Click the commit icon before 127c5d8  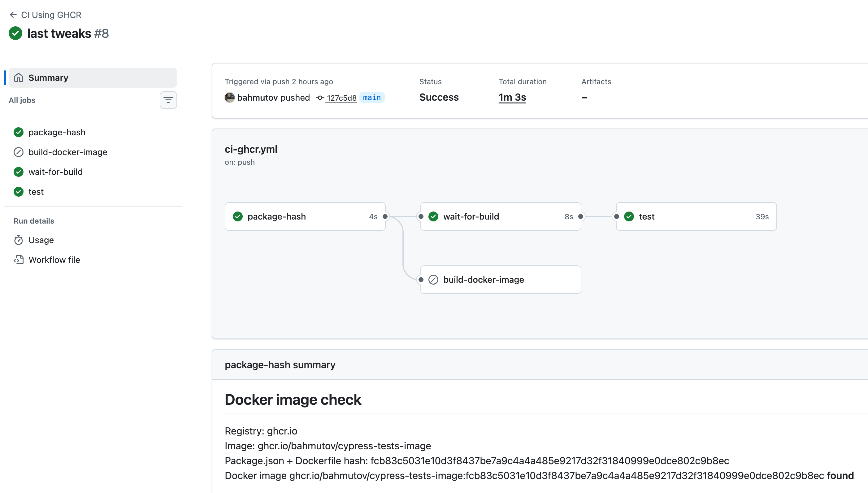point(319,98)
